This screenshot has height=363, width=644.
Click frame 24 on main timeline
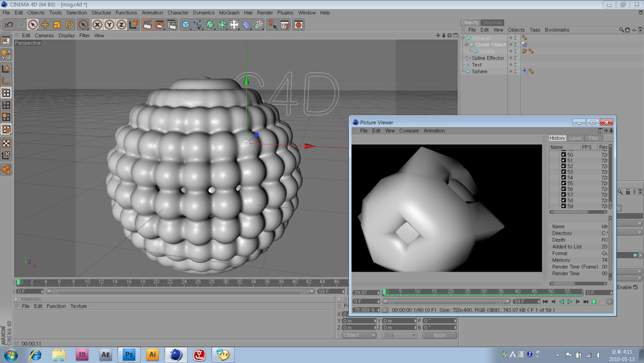[x=184, y=282]
